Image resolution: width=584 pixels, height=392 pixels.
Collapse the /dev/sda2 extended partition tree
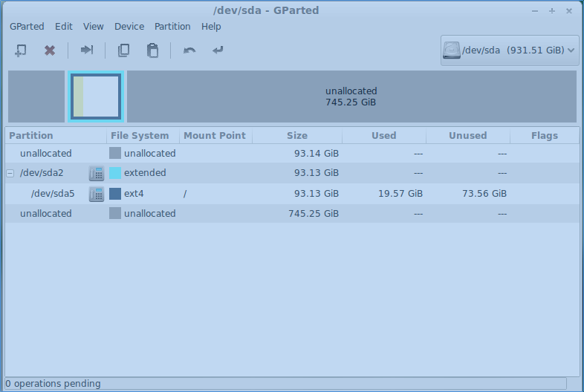click(10, 173)
